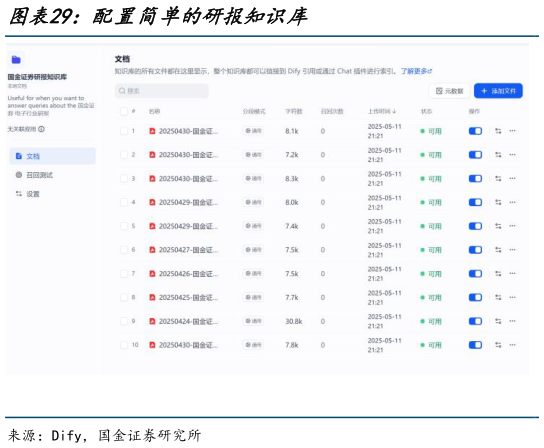Disable the toggle for row 7

click(x=475, y=274)
